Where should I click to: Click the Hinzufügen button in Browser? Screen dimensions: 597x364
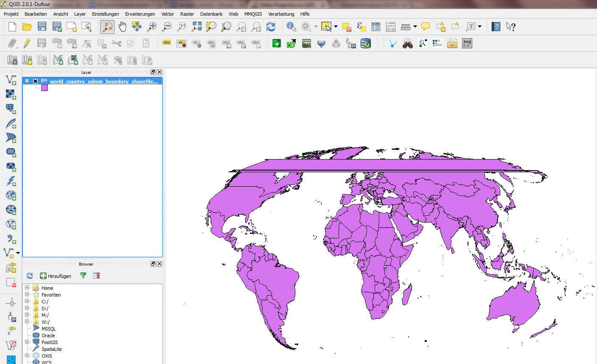pyautogui.click(x=56, y=276)
